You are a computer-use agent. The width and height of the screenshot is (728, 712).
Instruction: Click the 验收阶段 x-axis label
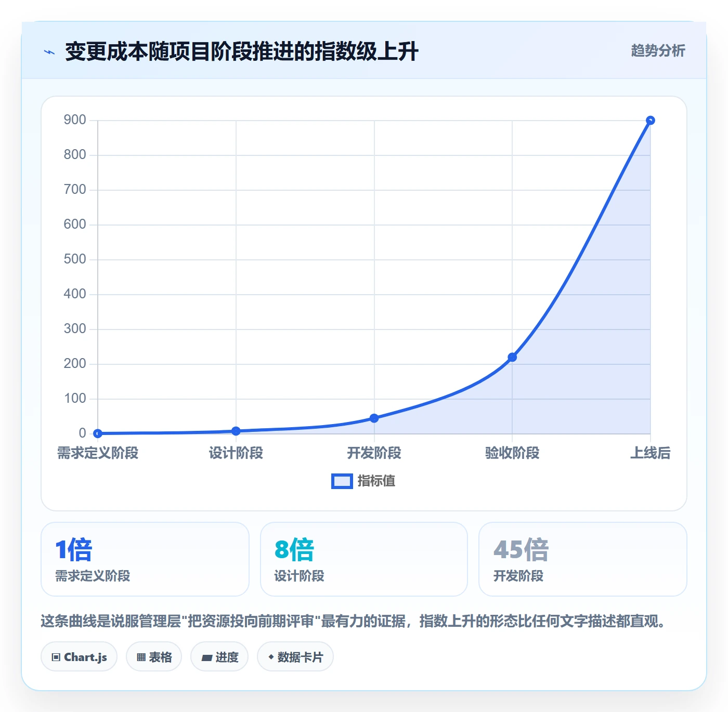tap(512, 453)
